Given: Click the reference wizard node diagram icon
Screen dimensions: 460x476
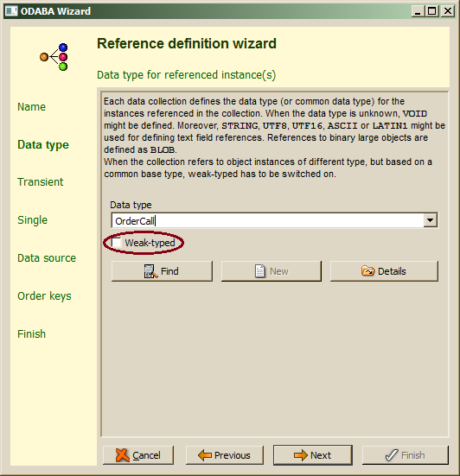Looking at the screenshot, I should 54,57.
